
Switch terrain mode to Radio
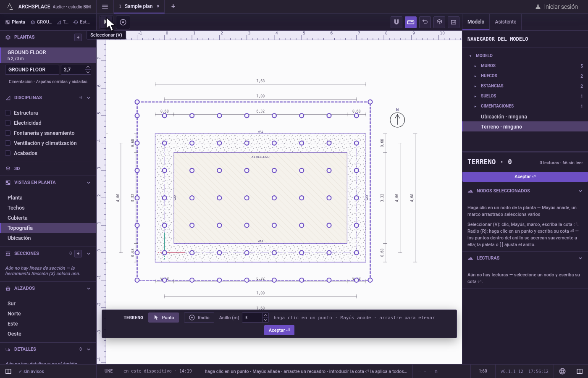199,318
